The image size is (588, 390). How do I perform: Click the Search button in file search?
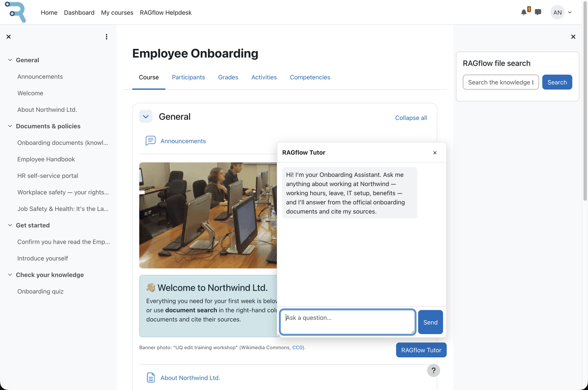(x=557, y=82)
